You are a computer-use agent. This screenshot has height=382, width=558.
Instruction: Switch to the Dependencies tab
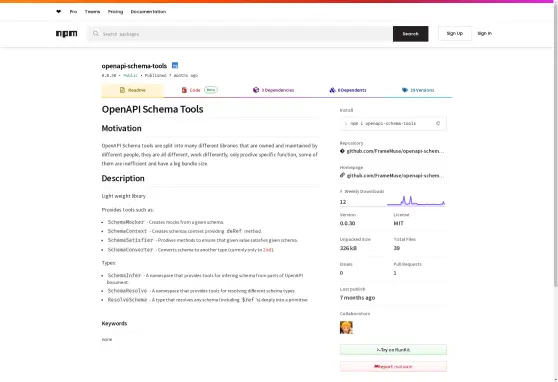click(x=273, y=90)
